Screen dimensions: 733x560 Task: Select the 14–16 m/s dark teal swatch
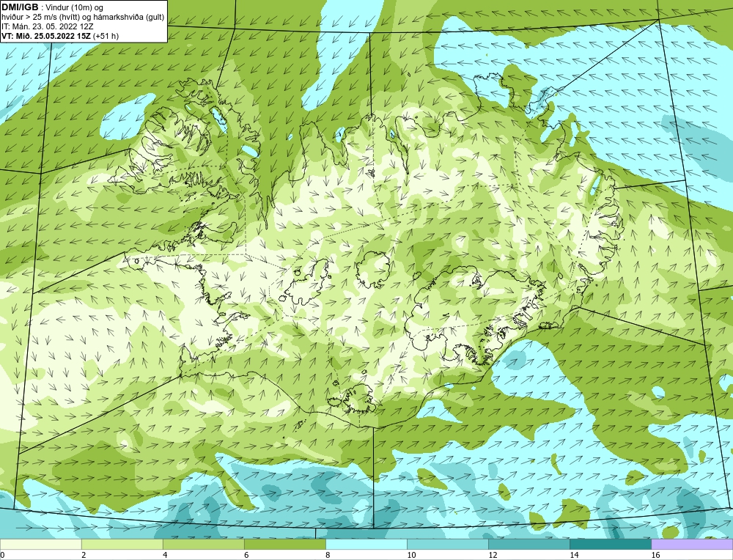[x=610, y=544]
